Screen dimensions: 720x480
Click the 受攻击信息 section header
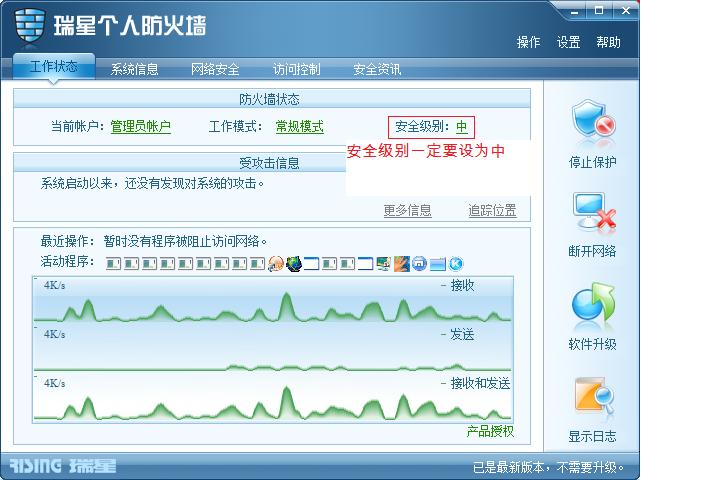click(x=270, y=163)
